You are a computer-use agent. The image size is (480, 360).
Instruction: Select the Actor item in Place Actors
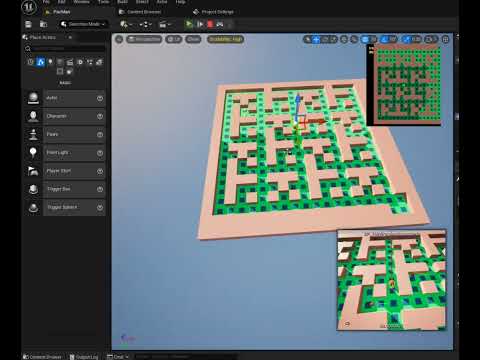(x=65, y=98)
